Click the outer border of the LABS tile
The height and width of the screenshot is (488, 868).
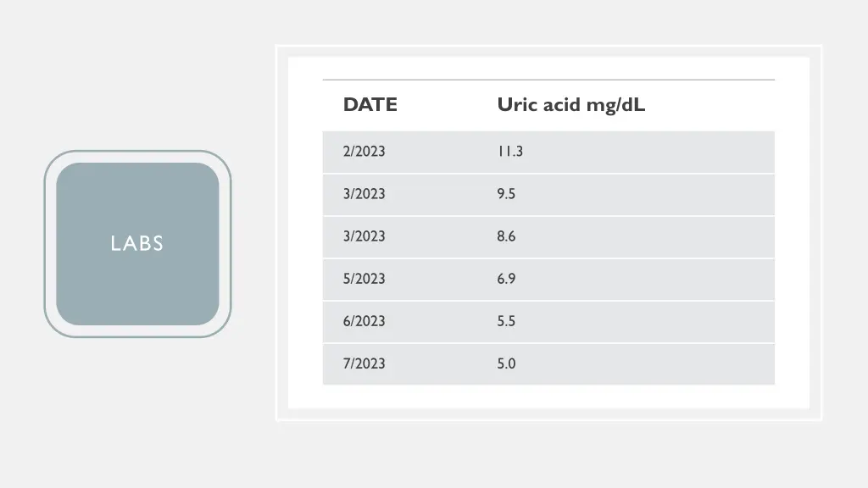(x=137, y=152)
